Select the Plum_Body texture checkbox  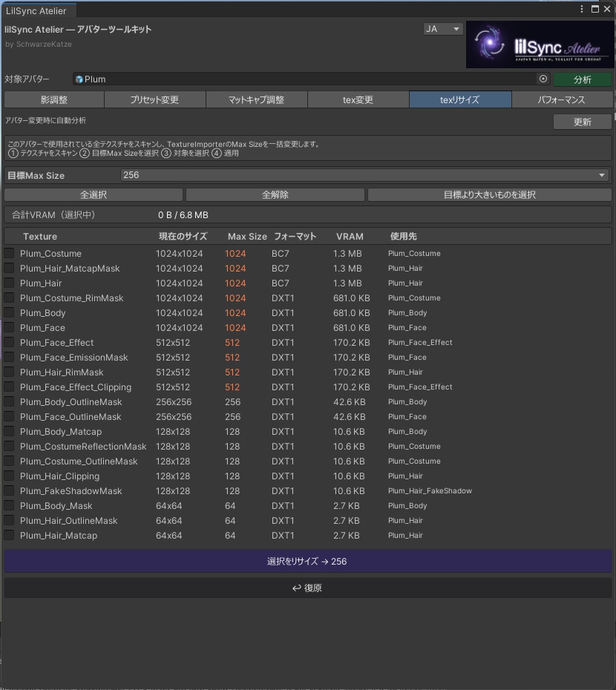[9, 312]
